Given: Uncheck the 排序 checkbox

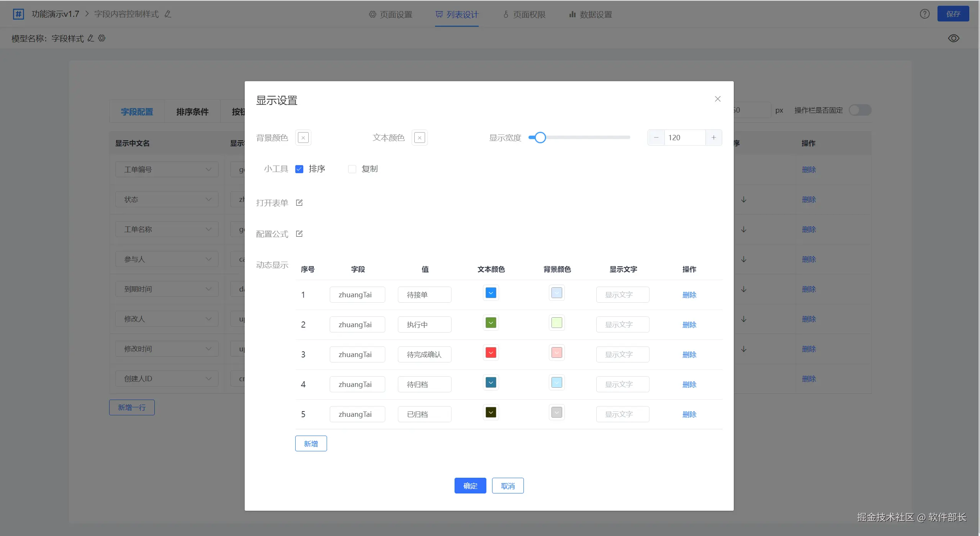Looking at the screenshot, I should (x=299, y=169).
